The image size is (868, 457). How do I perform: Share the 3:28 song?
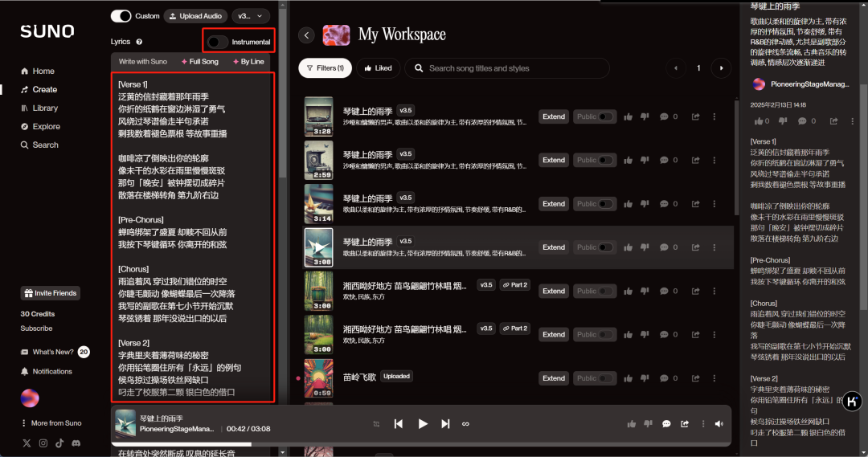click(x=695, y=116)
